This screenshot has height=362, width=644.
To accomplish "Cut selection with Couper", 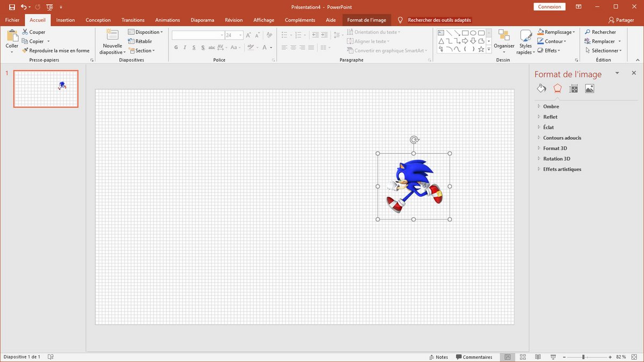I will (33, 32).
